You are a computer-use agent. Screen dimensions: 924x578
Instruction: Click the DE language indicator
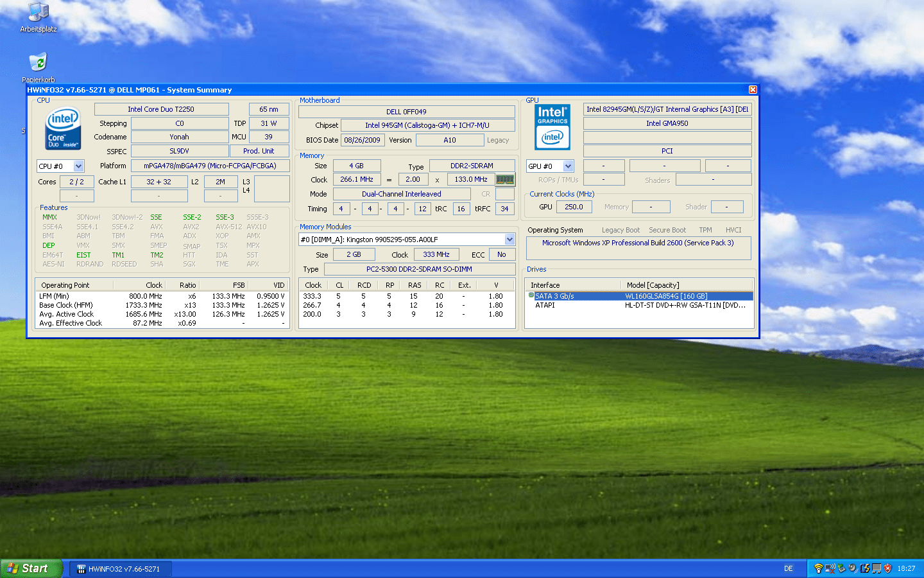(x=788, y=568)
